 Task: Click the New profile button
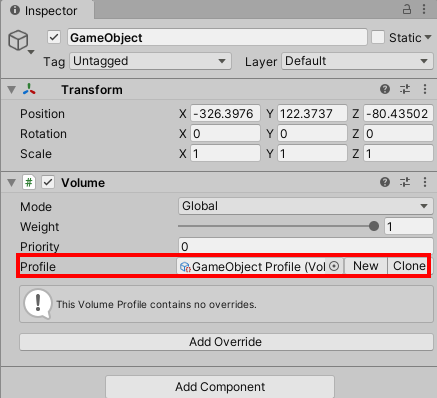point(366,266)
